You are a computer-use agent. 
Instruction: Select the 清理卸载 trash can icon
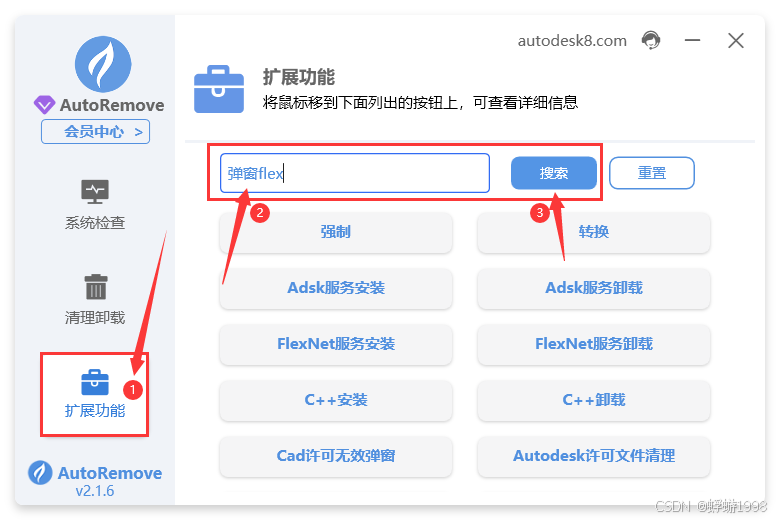tap(96, 287)
